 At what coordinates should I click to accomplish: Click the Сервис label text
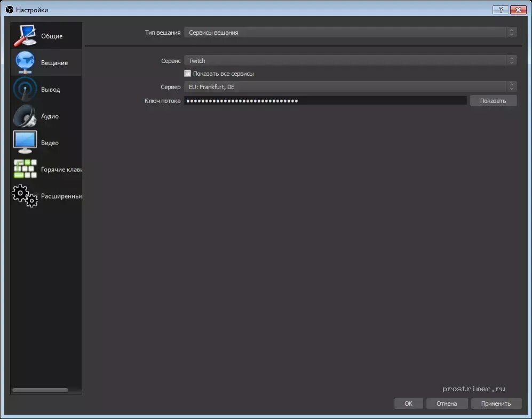click(171, 61)
